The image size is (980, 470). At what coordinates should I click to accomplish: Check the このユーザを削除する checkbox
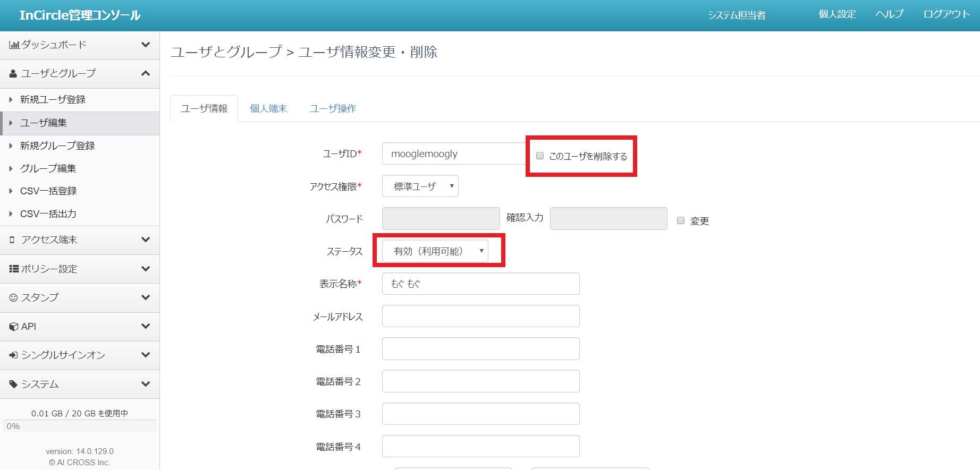point(540,156)
